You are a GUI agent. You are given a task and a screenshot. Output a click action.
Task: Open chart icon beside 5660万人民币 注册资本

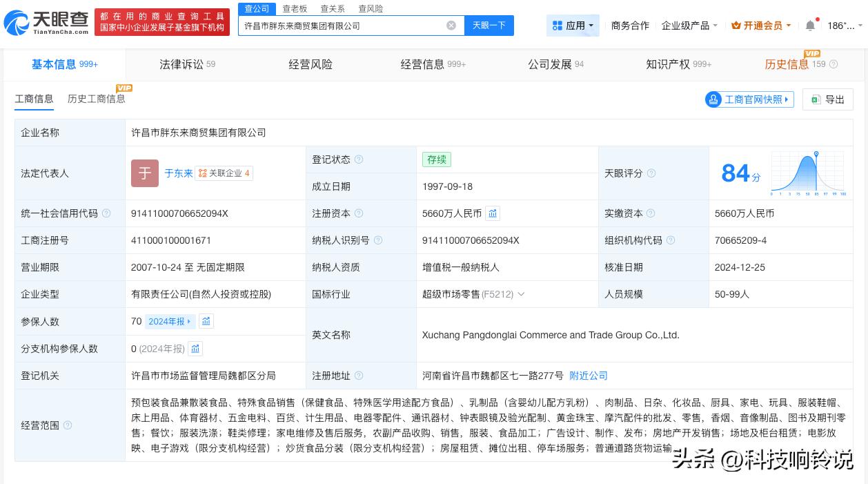point(493,213)
